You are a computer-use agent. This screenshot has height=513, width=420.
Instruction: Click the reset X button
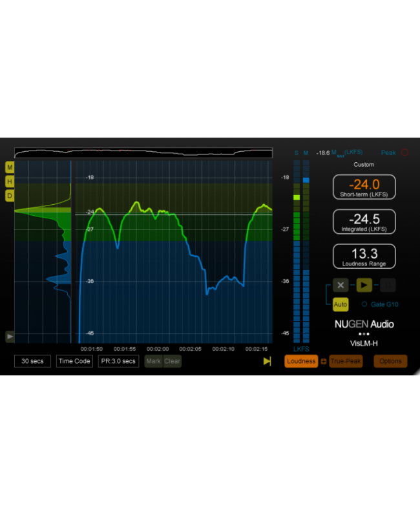click(x=341, y=285)
